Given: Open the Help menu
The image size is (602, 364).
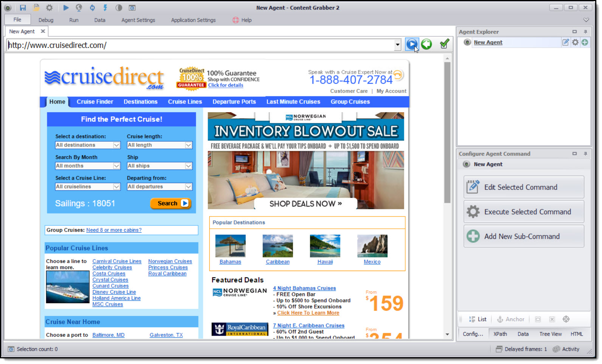Looking at the screenshot, I should click(242, 20).
